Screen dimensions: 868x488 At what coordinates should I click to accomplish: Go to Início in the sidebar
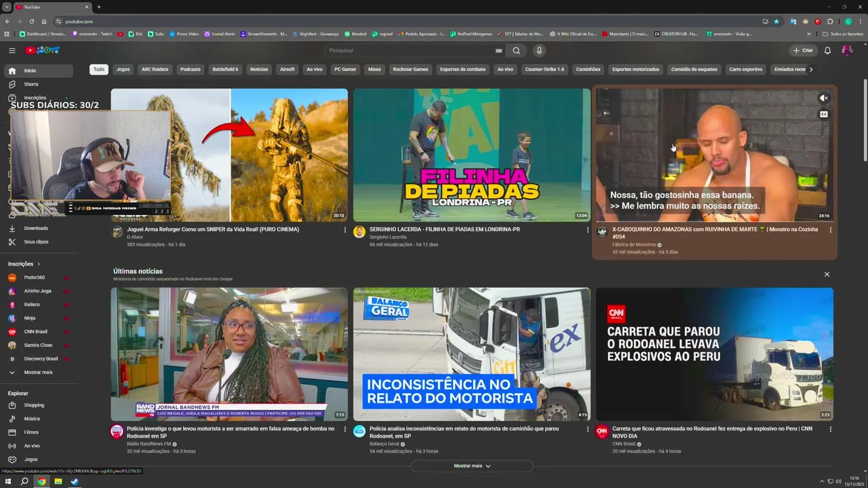pos(38,70)
